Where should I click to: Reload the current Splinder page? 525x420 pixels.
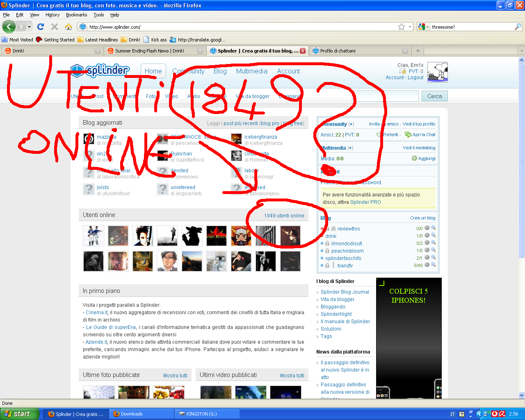point(40,27)
